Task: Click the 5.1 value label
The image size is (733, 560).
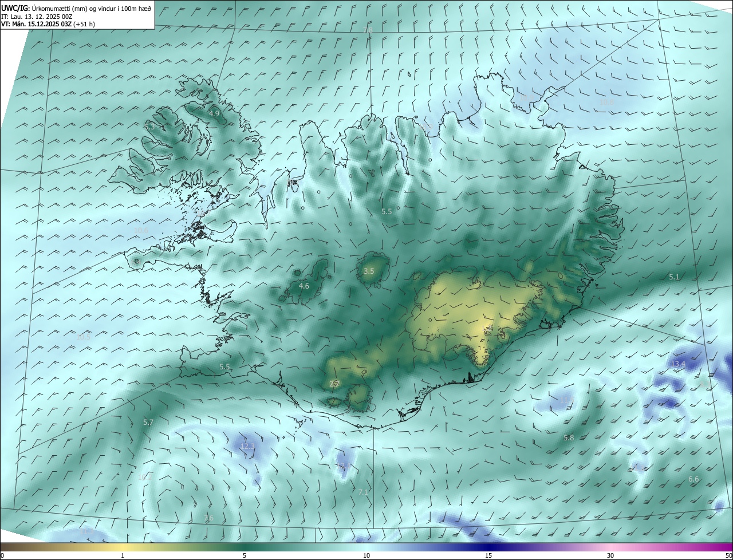Action: [x=674, y=277]
